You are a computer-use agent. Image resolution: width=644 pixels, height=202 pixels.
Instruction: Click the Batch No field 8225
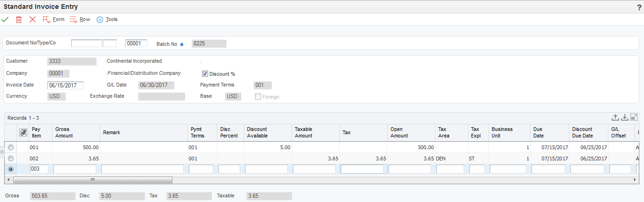[x=209, y=43]
